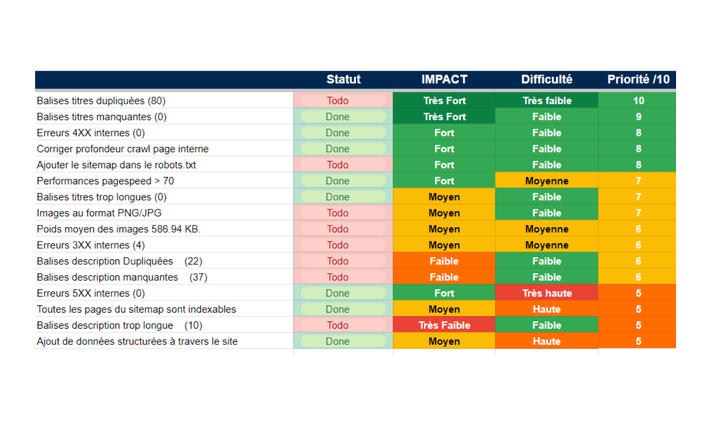Open Done status for Balises titres manquantes
The image size is (711, 427).
point(338,117)
